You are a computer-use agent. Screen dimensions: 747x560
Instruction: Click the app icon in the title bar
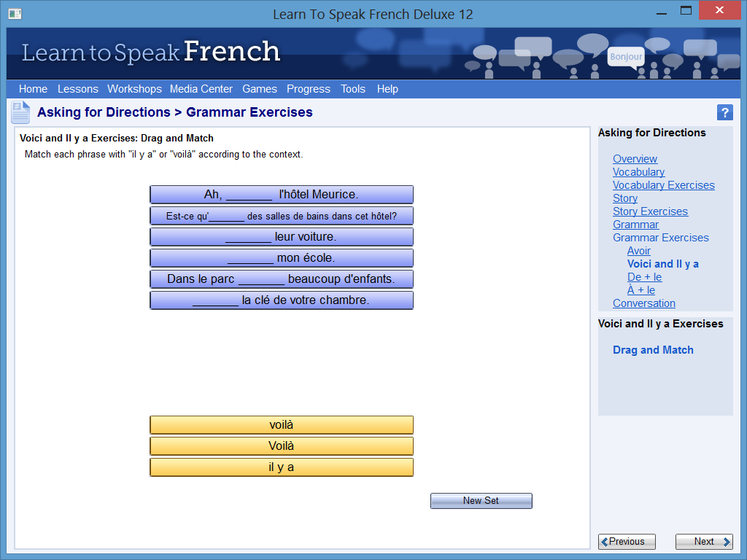(15, 14)
